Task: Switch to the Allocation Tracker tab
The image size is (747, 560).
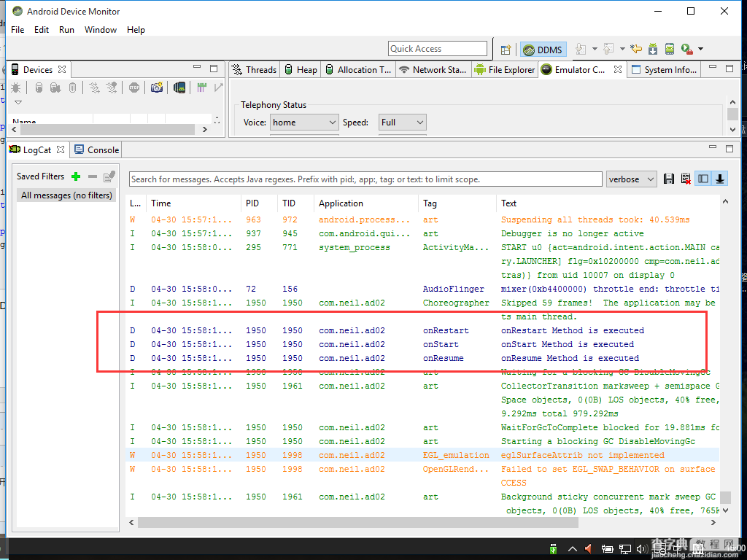Action: (358, 70)
